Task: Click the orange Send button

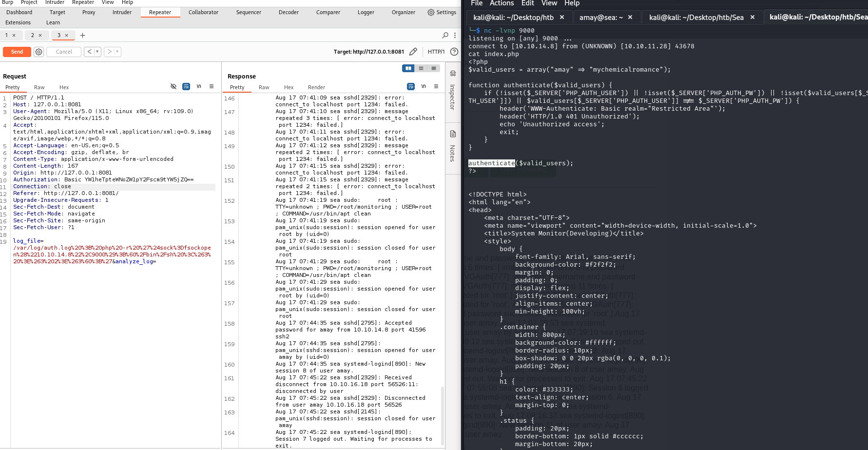Action: 17,52
